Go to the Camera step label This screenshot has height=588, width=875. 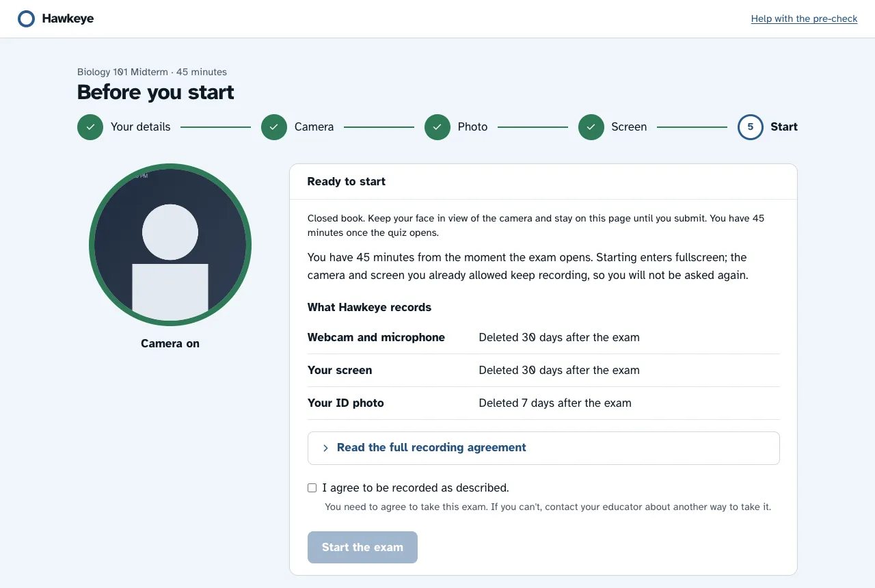click(314, 127)
